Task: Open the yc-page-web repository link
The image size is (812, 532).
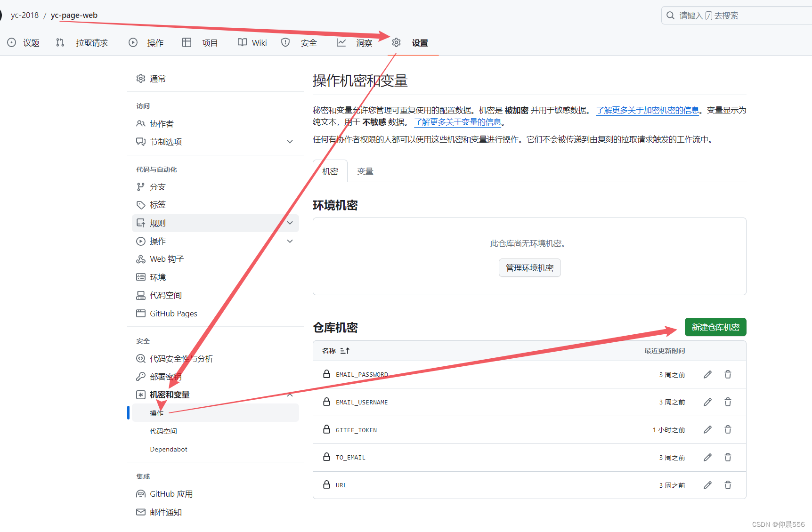Action: (x=74, y=15)
